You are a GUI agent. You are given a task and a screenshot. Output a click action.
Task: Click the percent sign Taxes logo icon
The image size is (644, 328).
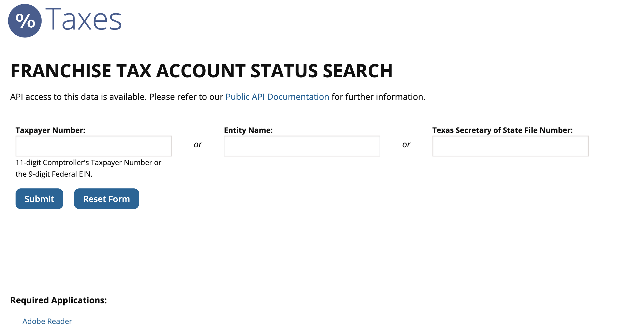25,21
